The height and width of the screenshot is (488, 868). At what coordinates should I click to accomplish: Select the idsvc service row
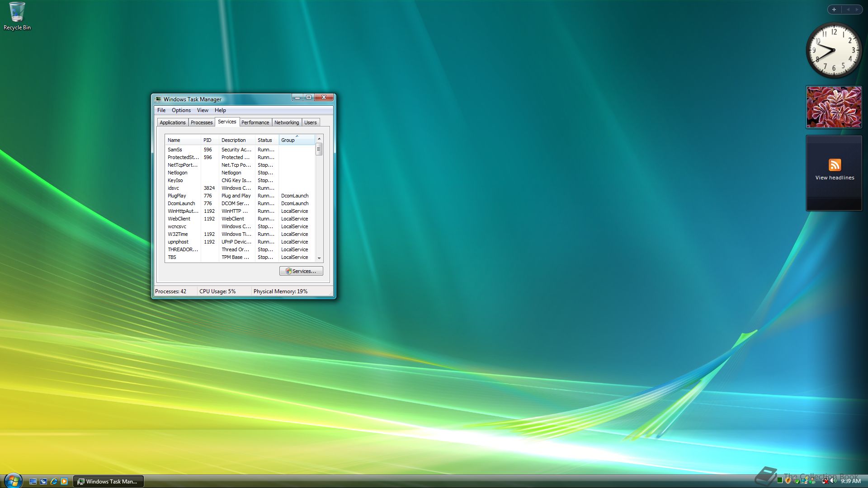click(x=240, y=188)
